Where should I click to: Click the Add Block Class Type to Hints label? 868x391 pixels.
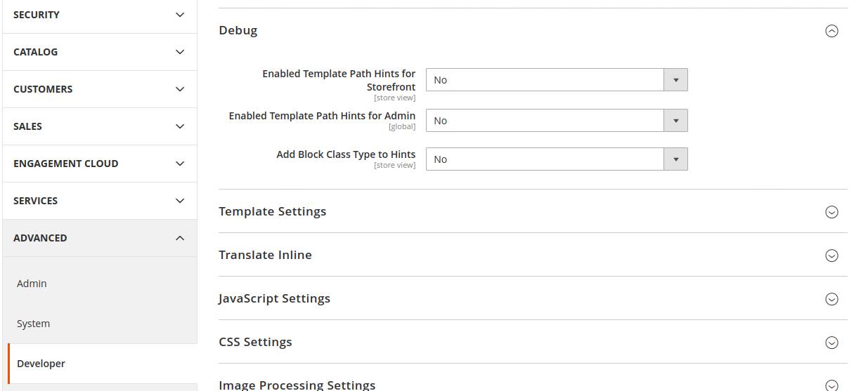(346, 154)
